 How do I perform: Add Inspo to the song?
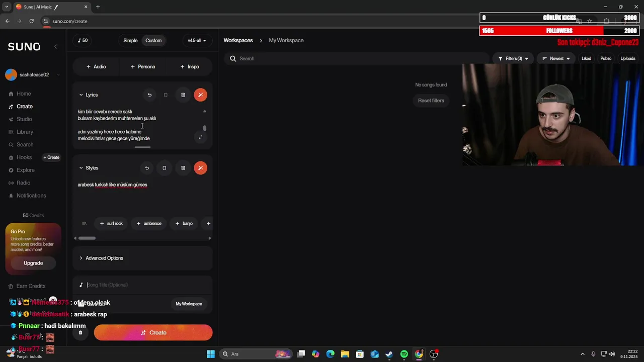click(190, 66)
